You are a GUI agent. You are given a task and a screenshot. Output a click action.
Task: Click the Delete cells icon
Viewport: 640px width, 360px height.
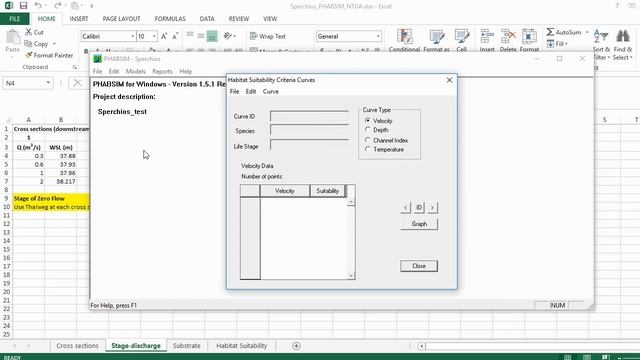(x=508, y=36)
